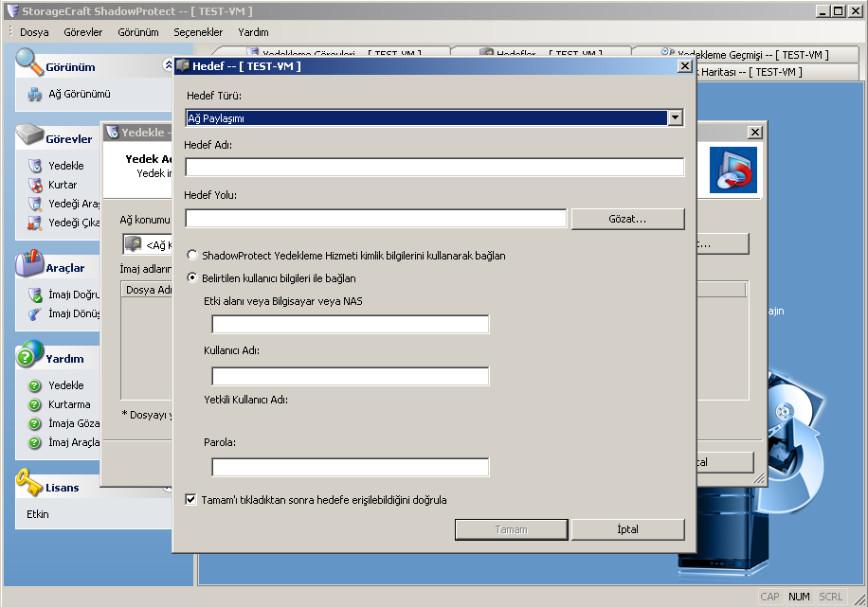Viewport: 868px width, 607px height.
Task: Open the Kurtarma help topic icon
Action: click(x=35, y=404)
